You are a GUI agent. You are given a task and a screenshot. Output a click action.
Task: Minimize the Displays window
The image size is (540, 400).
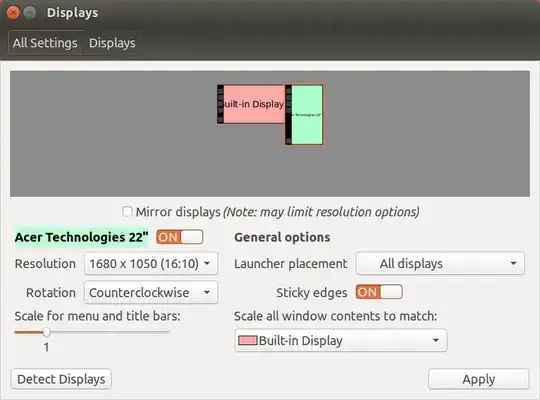30,13
